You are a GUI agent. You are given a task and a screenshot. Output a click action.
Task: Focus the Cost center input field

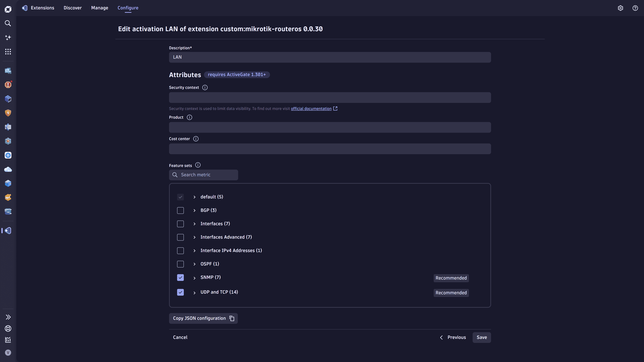(330, 149)
